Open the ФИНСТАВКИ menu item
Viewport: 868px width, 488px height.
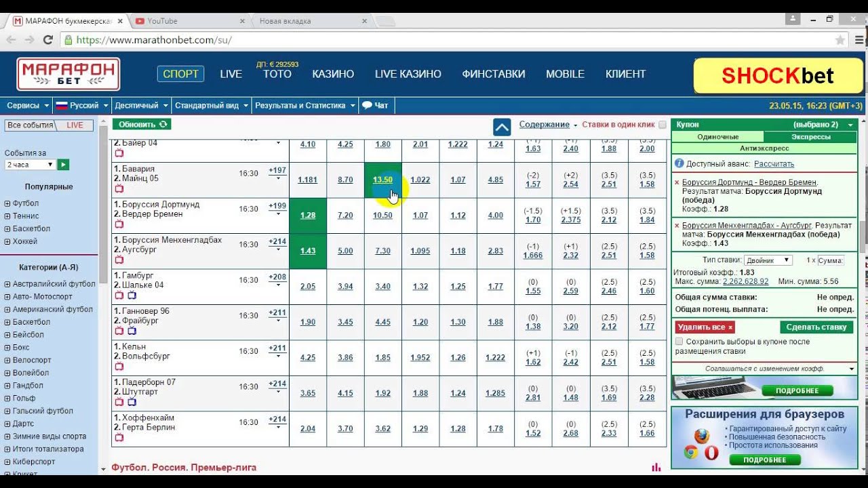pos(494,74)
